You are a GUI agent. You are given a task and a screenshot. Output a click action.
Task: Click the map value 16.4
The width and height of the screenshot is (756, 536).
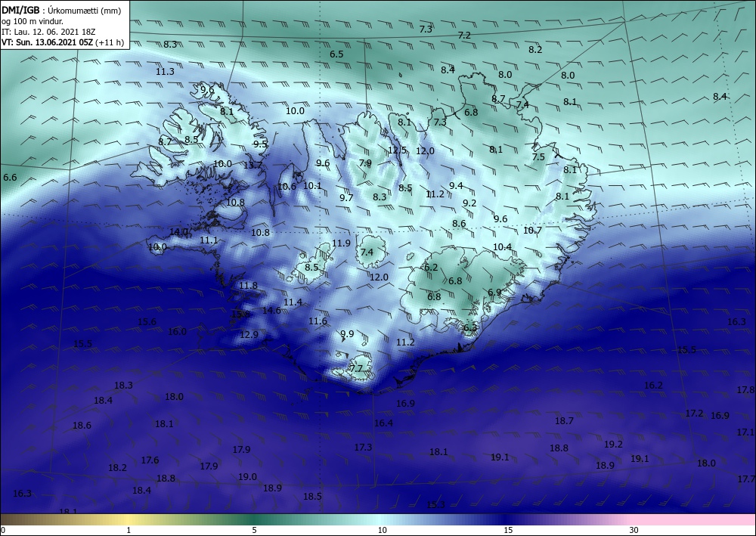pos(383,423)
